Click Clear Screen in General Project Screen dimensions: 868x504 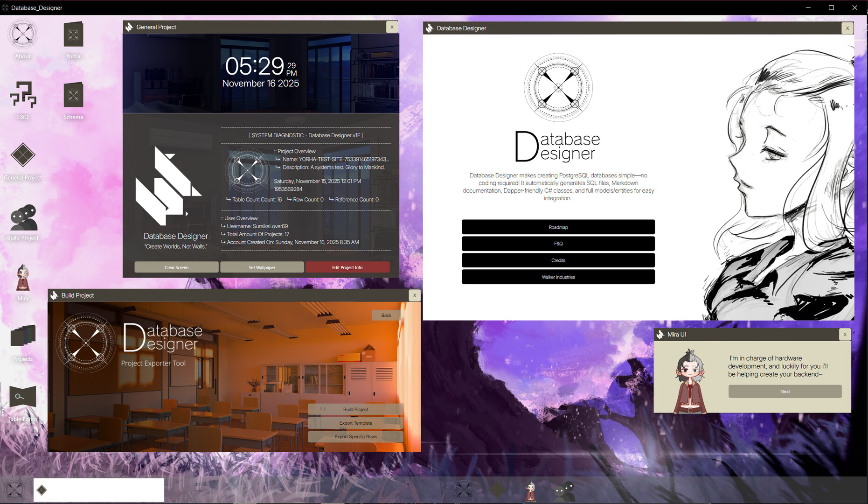tap(176, 267)
